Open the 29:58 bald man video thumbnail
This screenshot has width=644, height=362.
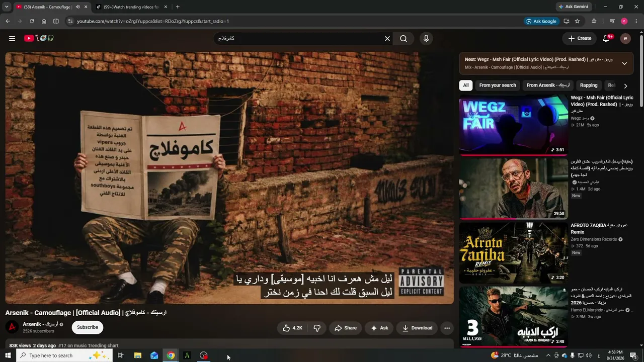pyautogui.click(x=513, y=189)
